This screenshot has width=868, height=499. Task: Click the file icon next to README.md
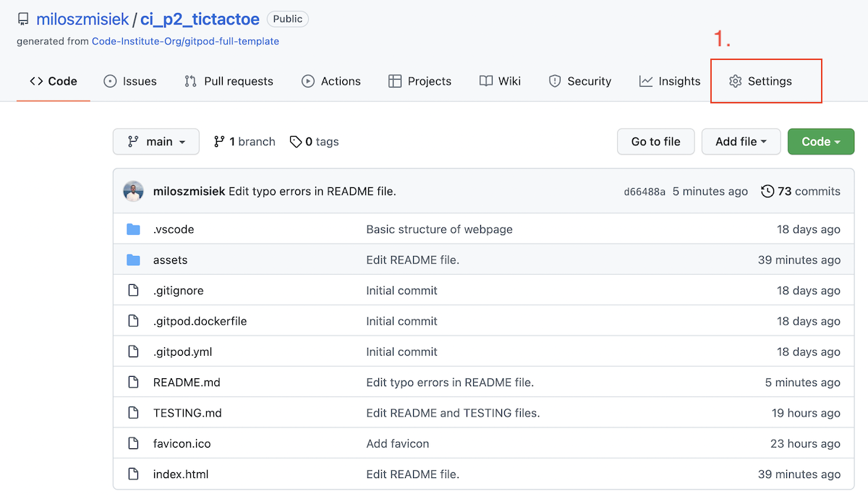133,382
